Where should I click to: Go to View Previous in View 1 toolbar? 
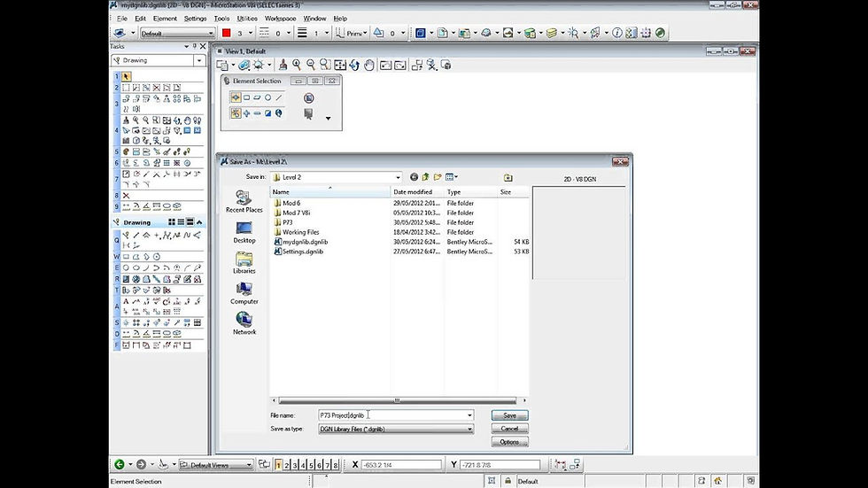pyautogui.click(x=386, y=65)
